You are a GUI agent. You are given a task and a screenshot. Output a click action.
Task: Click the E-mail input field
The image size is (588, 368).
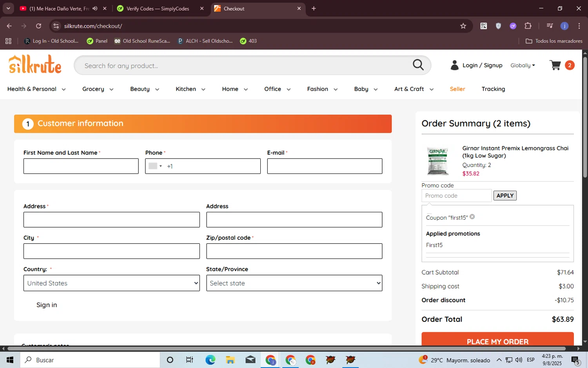(325, 166)
